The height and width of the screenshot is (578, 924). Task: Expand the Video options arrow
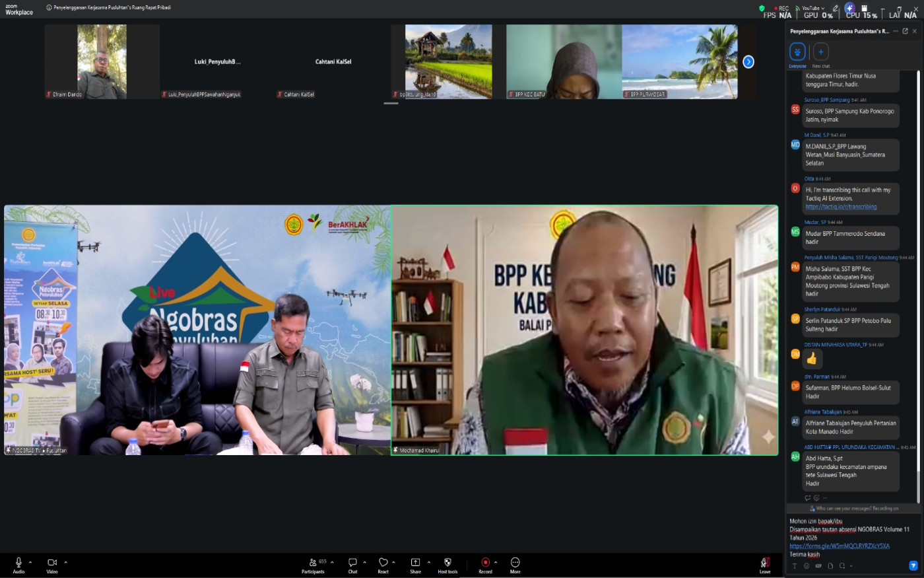(65, 562)
